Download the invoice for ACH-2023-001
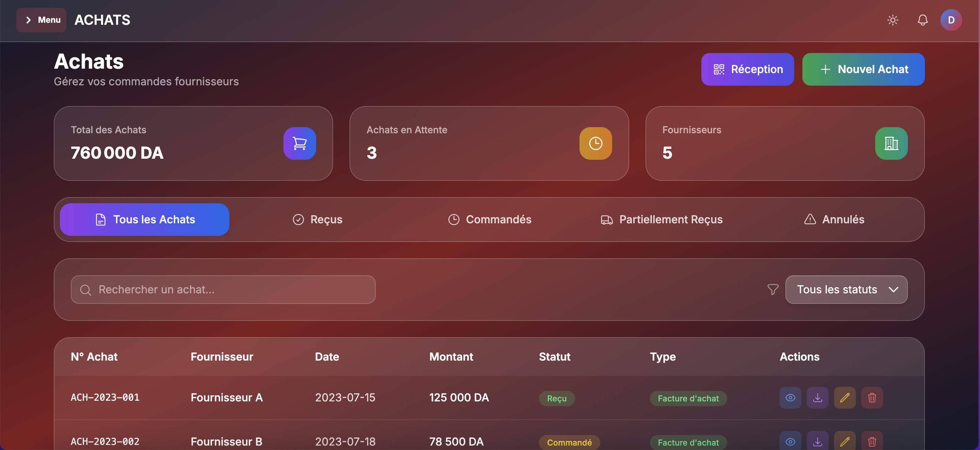 point(818,398)
